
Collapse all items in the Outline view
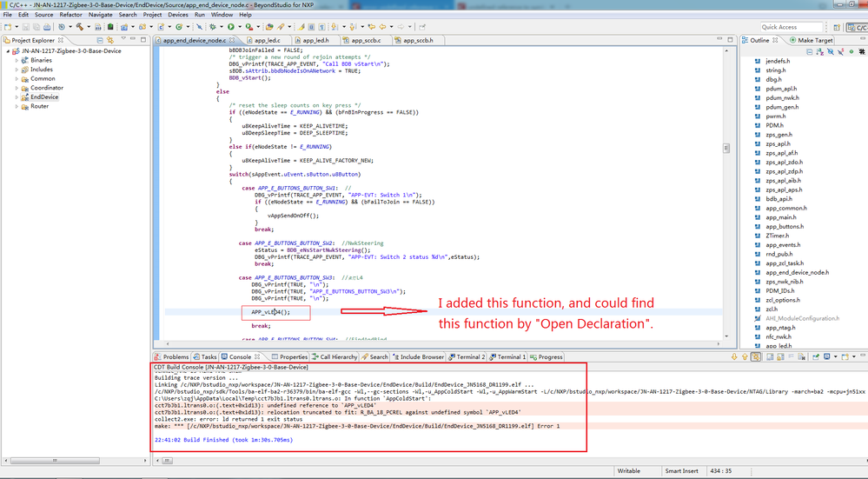tap(809, 51)
